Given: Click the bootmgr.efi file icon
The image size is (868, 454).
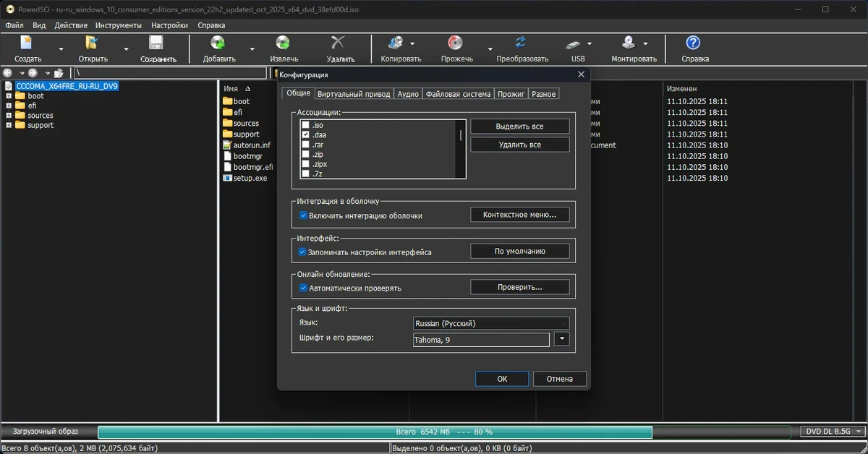Looking at the screenshot, I should click(x=227, y=166).
